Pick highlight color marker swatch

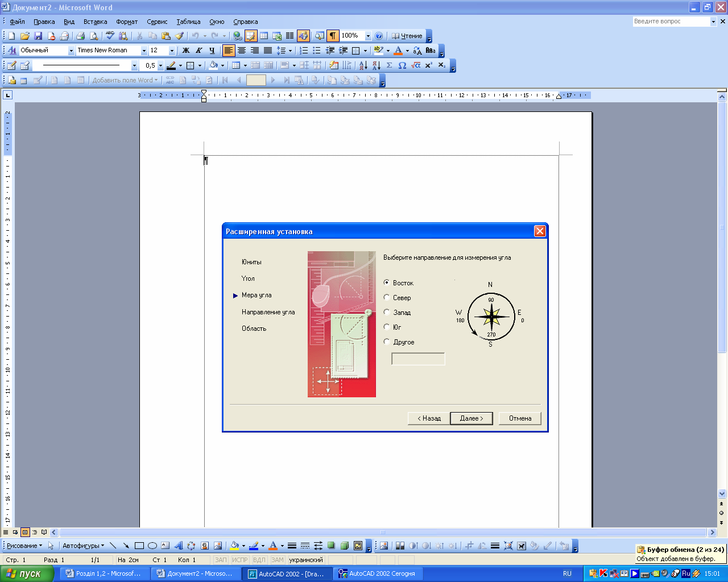click(378, 51)
